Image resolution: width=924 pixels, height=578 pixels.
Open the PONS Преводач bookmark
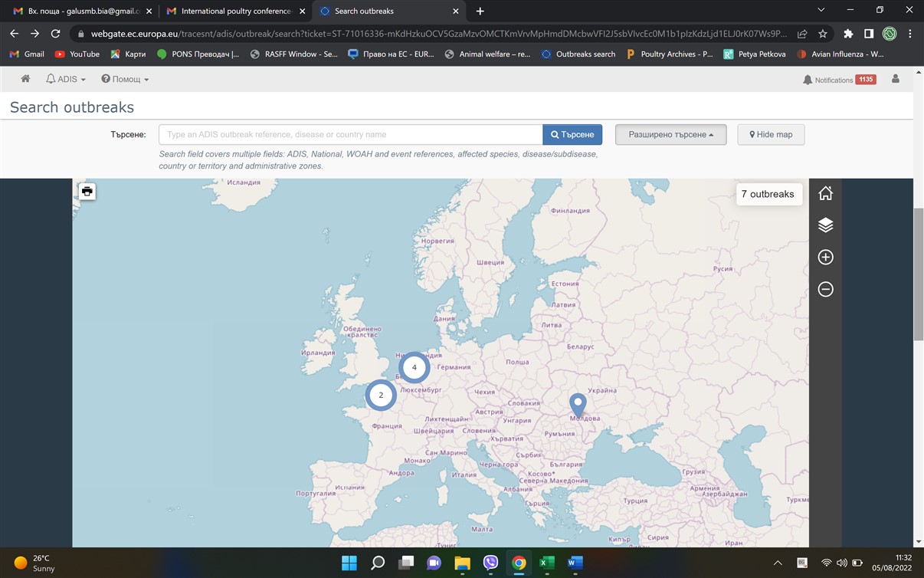pyautogui.click(x=198, y=54)
